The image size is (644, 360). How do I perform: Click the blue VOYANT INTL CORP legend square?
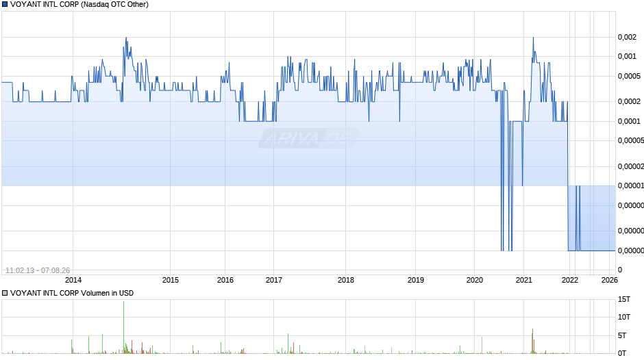[5, 5]
